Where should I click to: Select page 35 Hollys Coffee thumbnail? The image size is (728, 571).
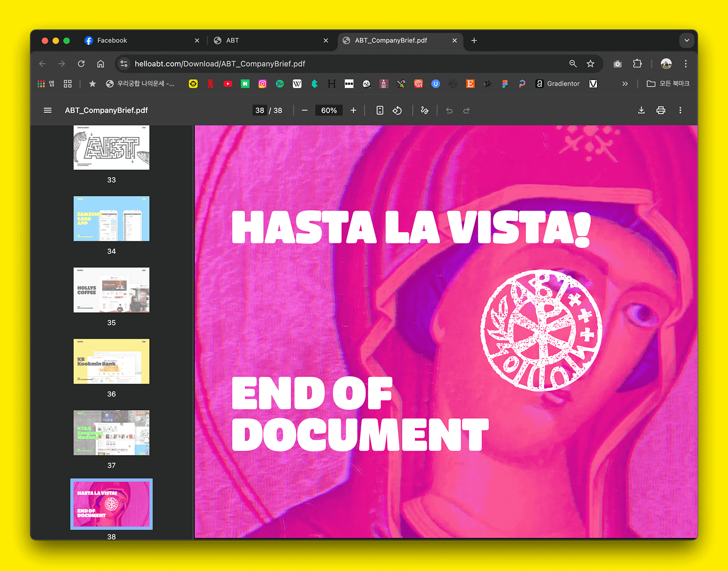click(111, 290)
